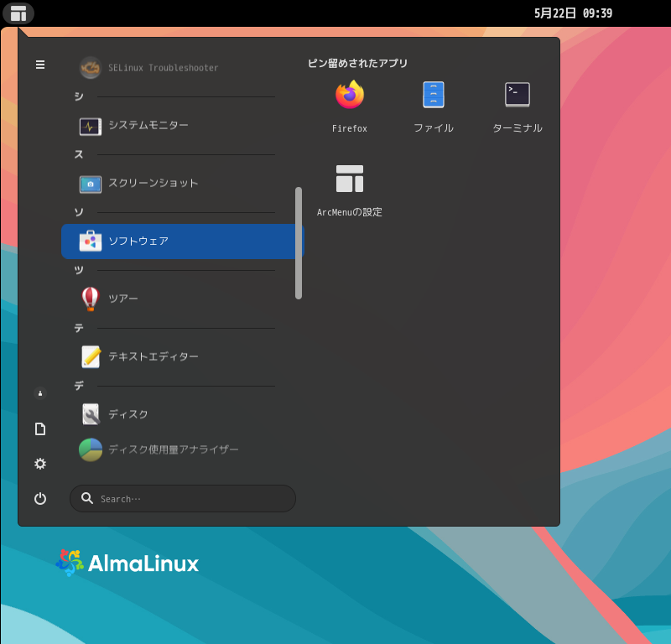671x644 pixels.
Task: Click the user account icon in the sidebar
Action: click(39, 393)
